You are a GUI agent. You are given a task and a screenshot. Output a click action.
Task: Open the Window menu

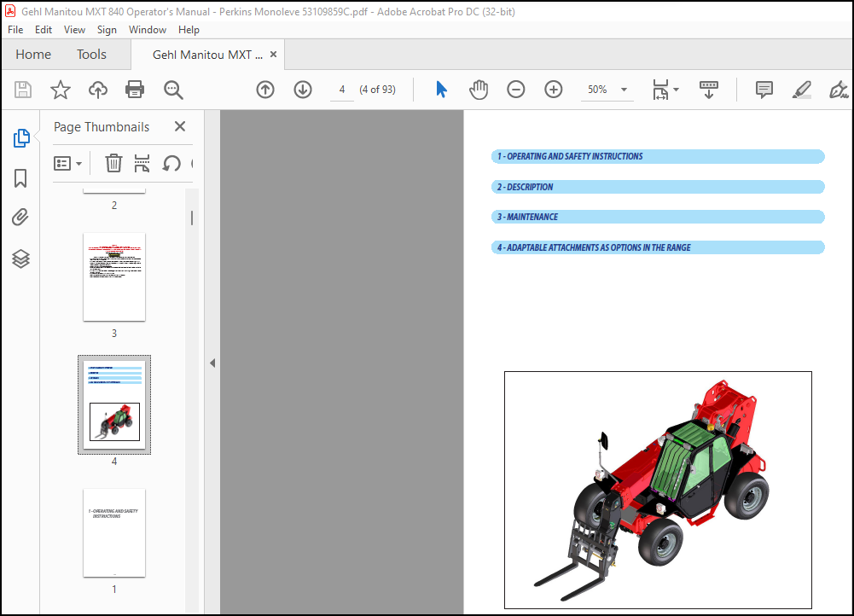pyautogui.click(x=147, y=29)
